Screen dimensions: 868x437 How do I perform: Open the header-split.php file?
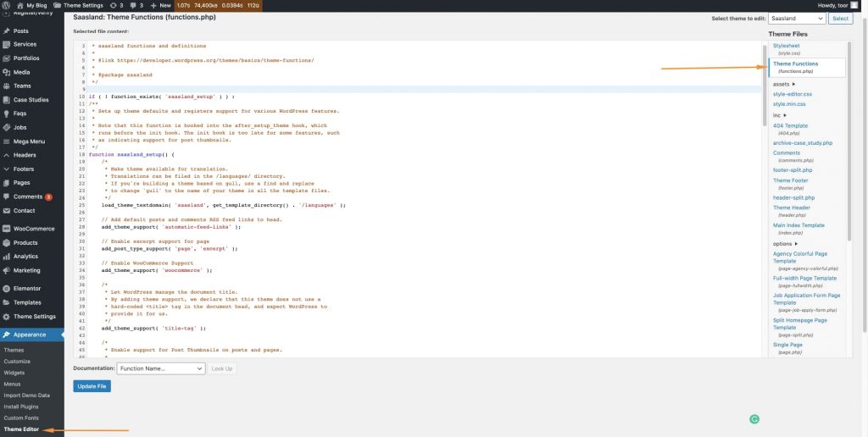point(793,197)
